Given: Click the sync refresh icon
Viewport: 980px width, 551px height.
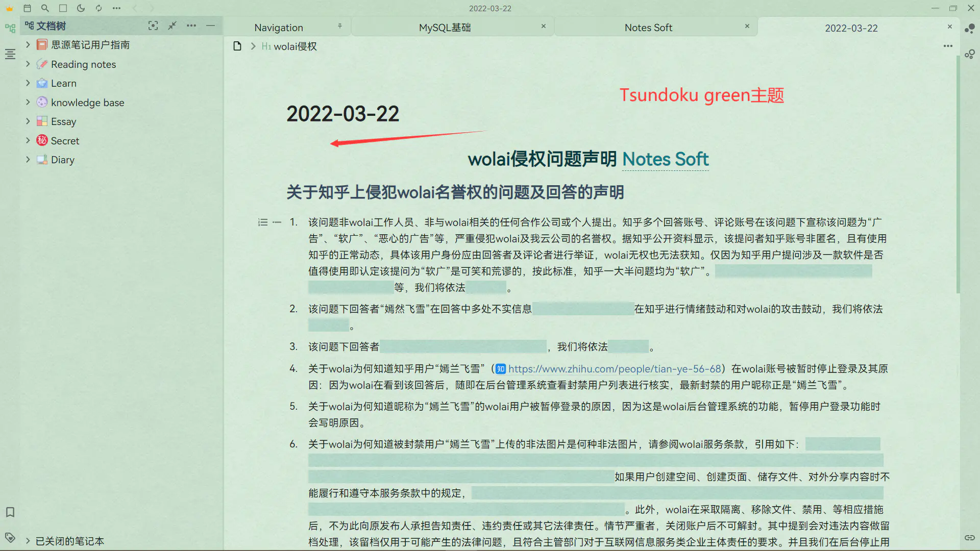Looking at the screenshot, I should 99,8.
